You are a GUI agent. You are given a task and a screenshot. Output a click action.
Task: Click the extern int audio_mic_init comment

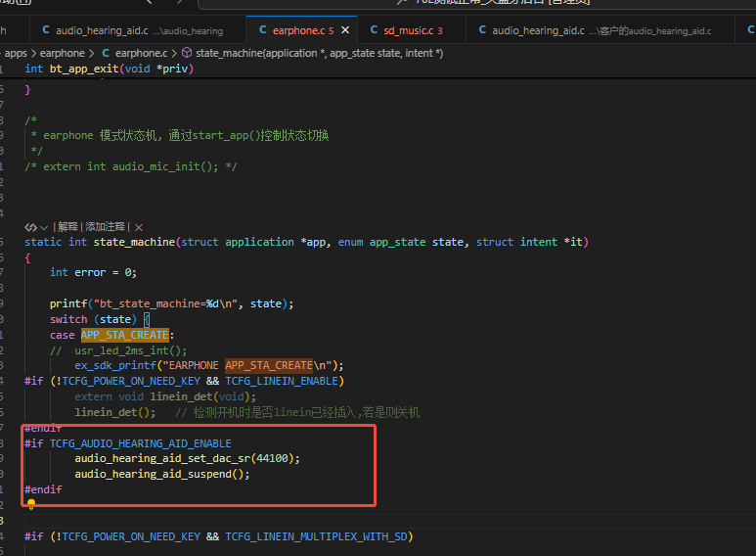[131, 166]
